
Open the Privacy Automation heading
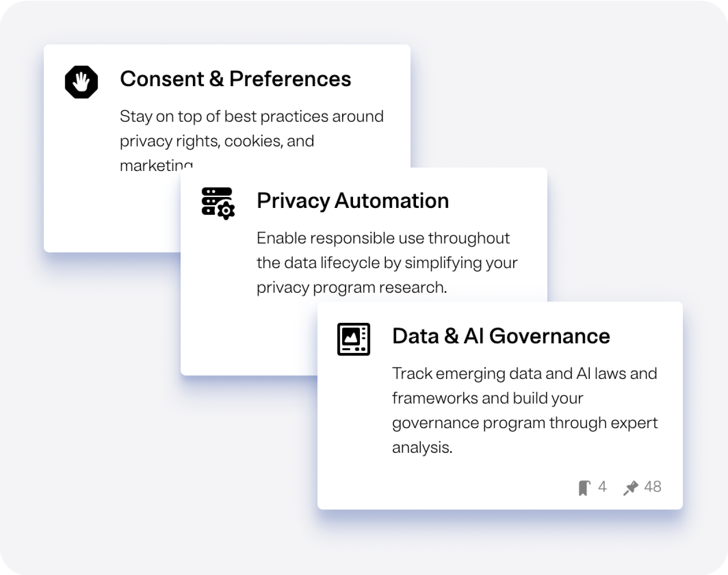click(x=353, y=201)
